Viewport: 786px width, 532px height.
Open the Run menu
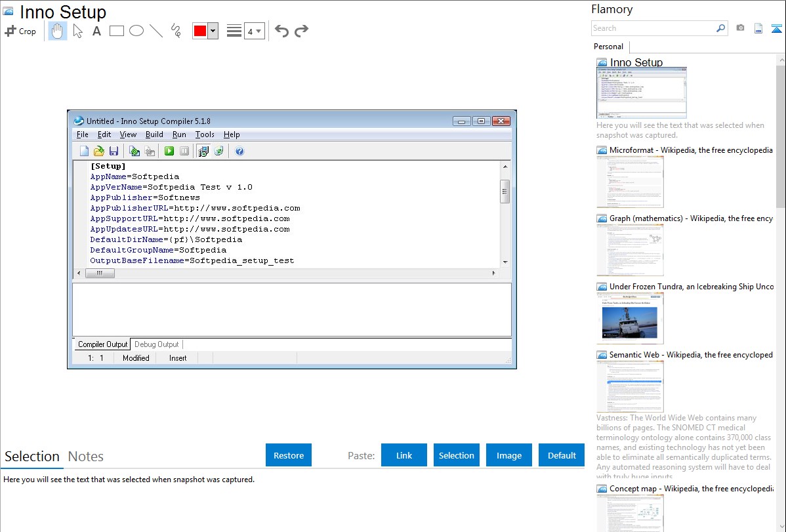[179, 134]
